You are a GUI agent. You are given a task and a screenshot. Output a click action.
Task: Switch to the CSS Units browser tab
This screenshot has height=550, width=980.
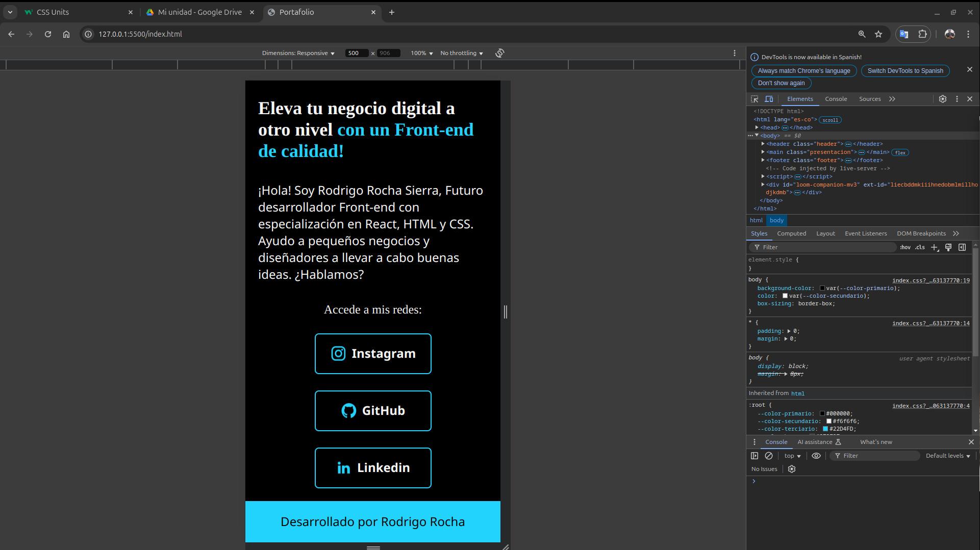pyautogui.click(x=79, y=12)
